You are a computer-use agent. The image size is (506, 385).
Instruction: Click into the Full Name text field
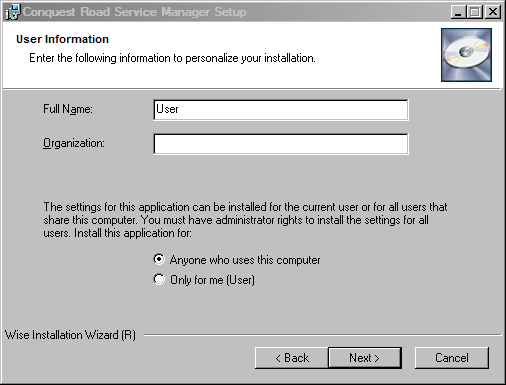281,110
